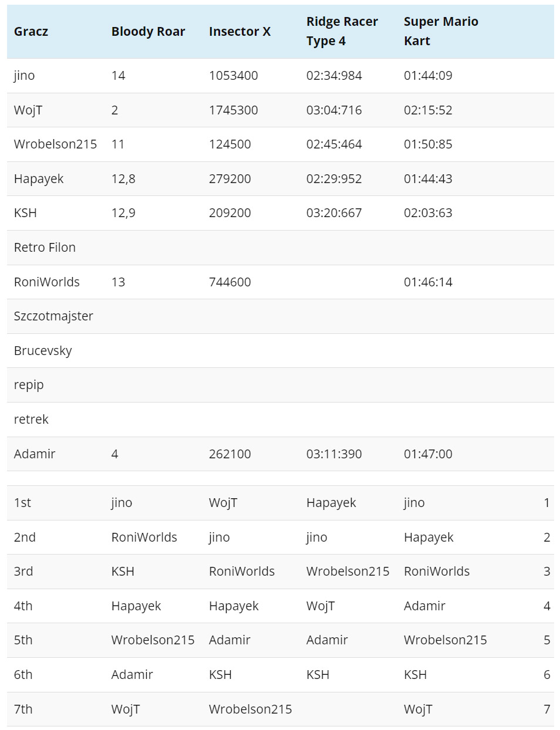Viewport: 560px width, 730px height.
Task: Select the 7th place row label
Action: (23, 709)
